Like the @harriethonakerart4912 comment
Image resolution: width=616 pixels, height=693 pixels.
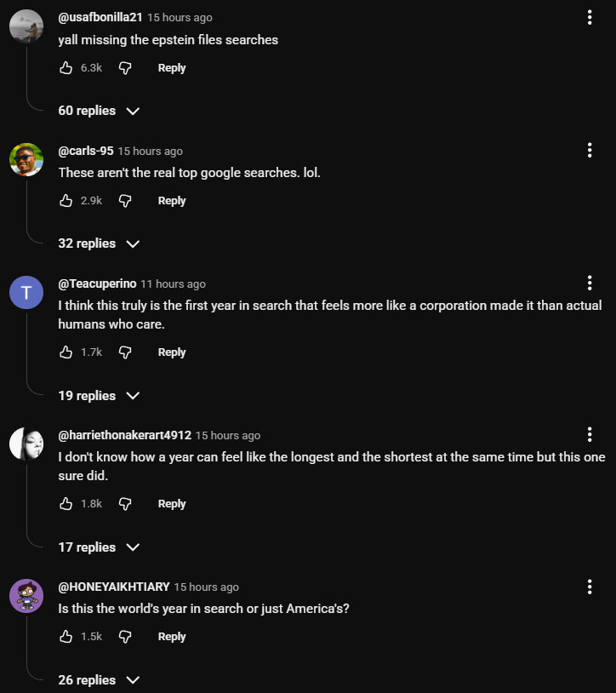click(66, 504)
